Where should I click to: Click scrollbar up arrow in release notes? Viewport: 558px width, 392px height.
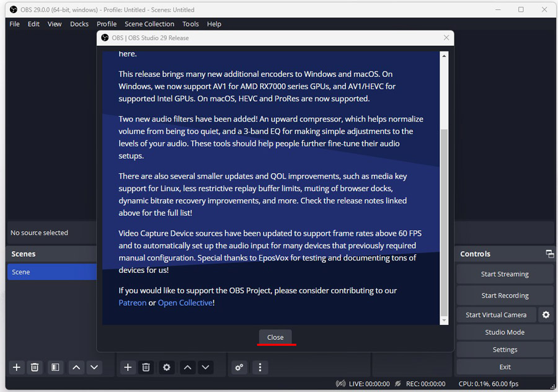(444, 56)
